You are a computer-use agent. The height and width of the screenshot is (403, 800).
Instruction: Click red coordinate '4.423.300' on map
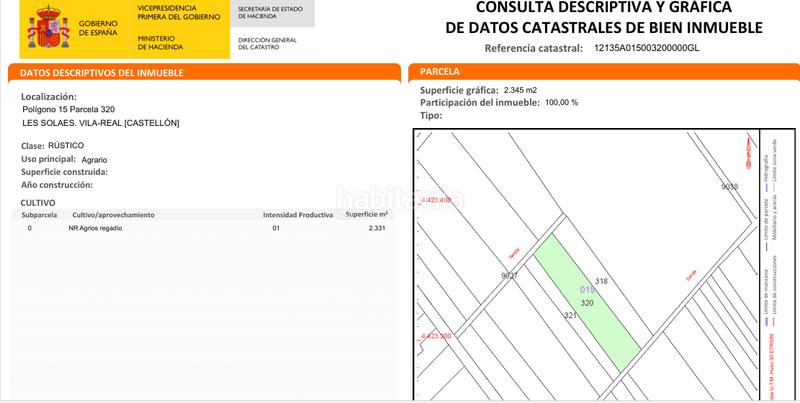point(436,336)
